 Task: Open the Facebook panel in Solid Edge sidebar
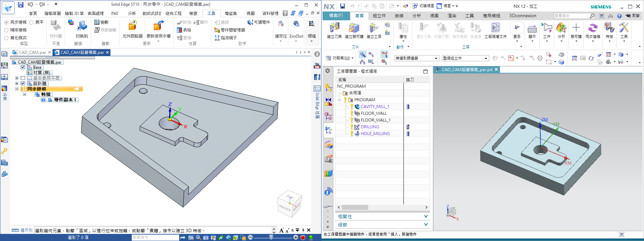pyautogui.click(x=317, y=77)
